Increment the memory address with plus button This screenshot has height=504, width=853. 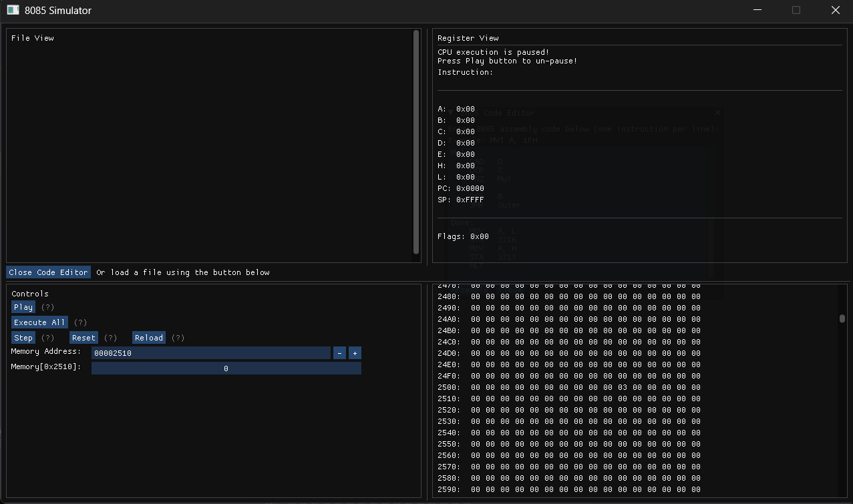[x=355, y=353]
